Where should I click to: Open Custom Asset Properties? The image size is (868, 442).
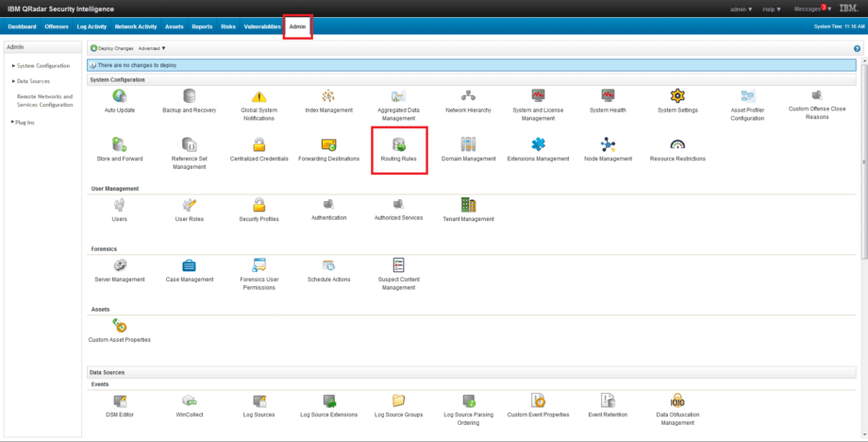[x=119, y=325]
